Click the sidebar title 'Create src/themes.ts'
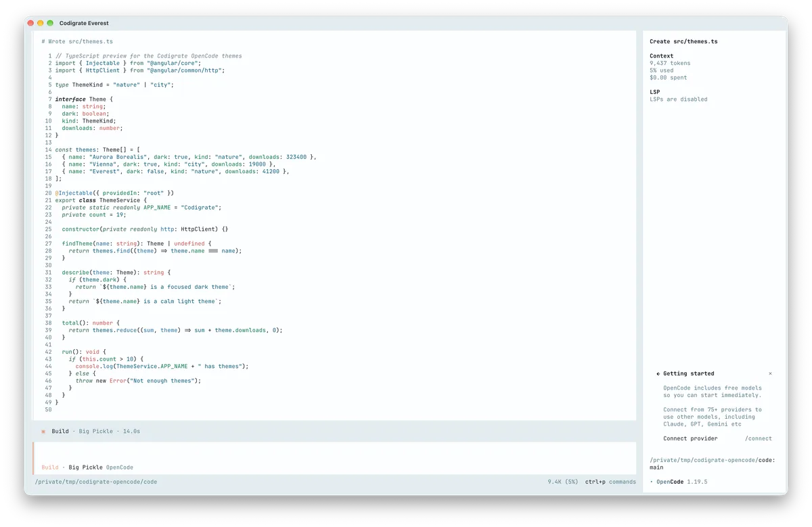The width and height of the screenshot is (812, 527). pos(683,41)
